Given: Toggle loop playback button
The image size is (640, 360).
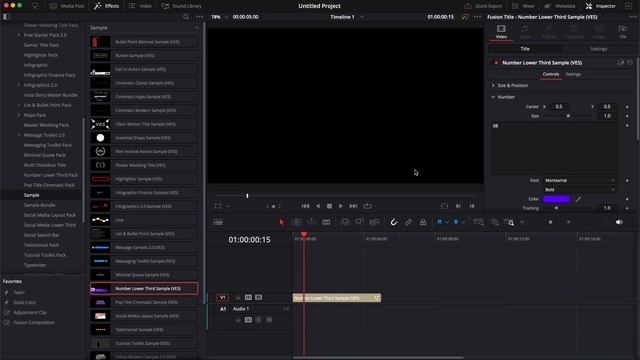Looking at the screenshot, I should point(367,206).
